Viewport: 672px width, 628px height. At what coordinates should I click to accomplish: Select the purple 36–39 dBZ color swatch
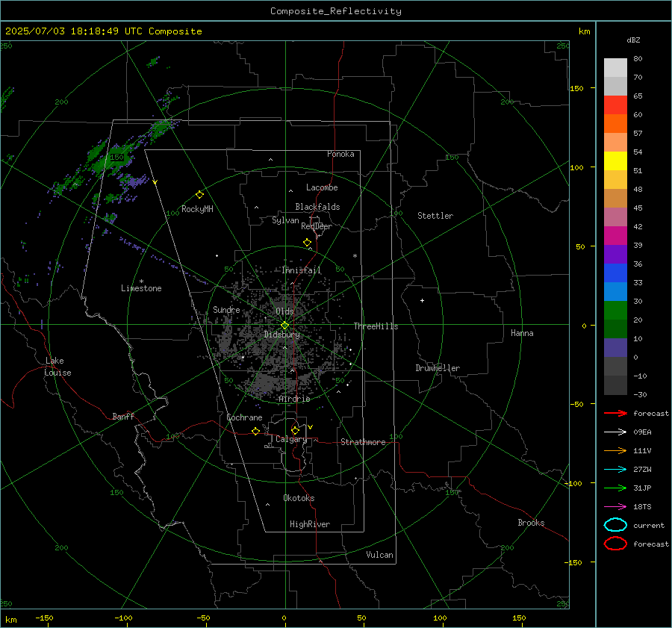click(615, 254)
